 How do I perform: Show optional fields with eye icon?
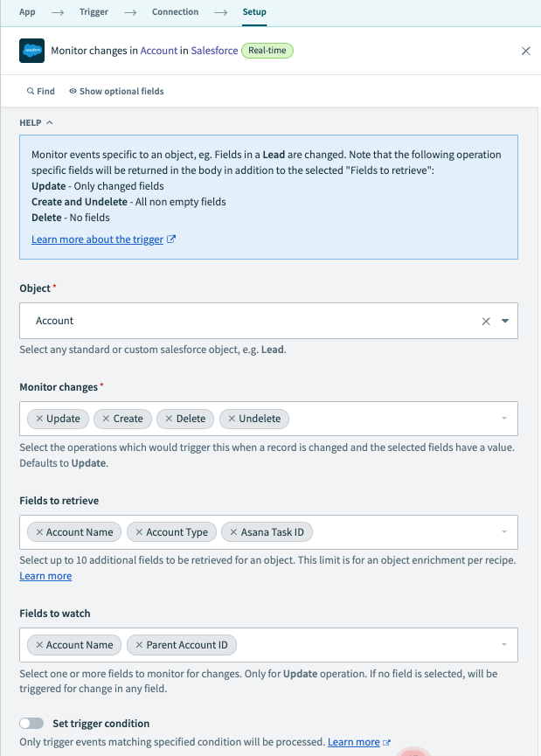[x=73, y=91]
